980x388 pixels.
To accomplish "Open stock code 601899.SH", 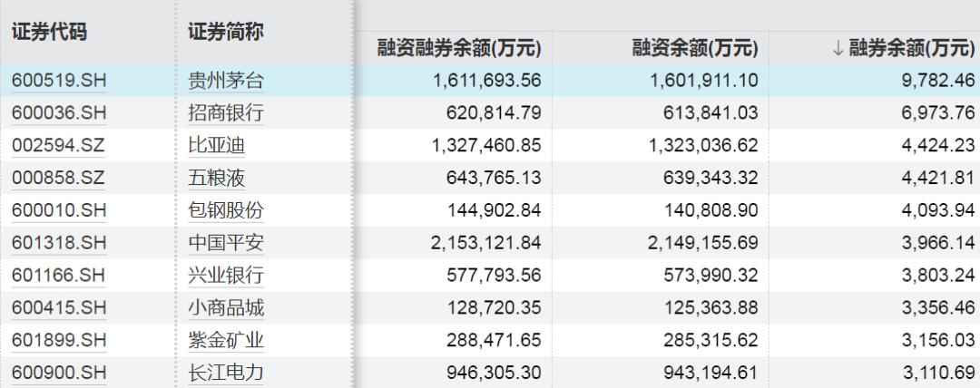I will point(59,341).
